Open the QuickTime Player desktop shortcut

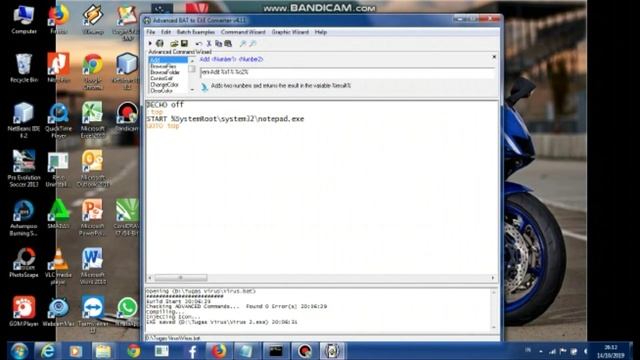tap(58, 120)
